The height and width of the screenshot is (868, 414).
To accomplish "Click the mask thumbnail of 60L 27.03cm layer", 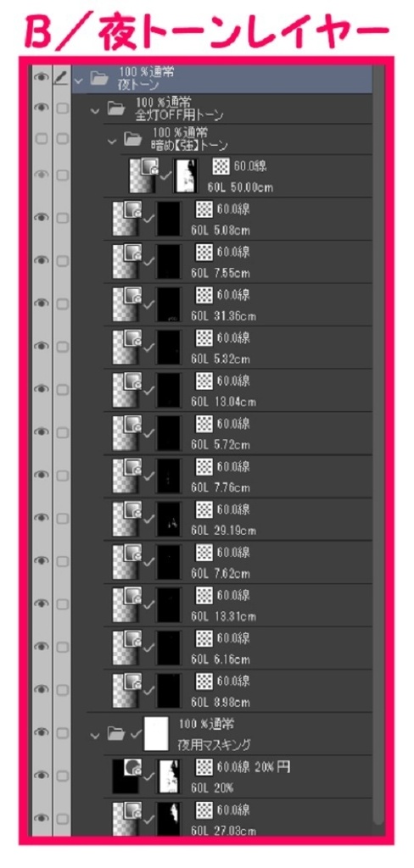I will pyautogui.click(x=170, y=818).
